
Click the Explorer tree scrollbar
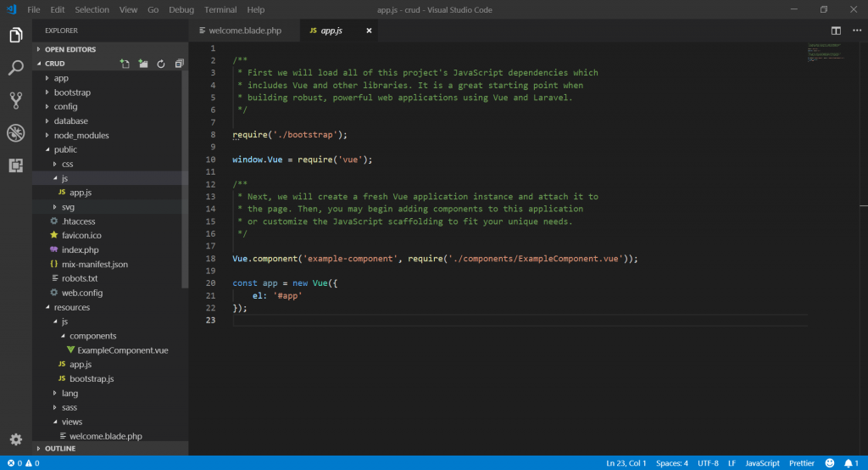[185, 179]
